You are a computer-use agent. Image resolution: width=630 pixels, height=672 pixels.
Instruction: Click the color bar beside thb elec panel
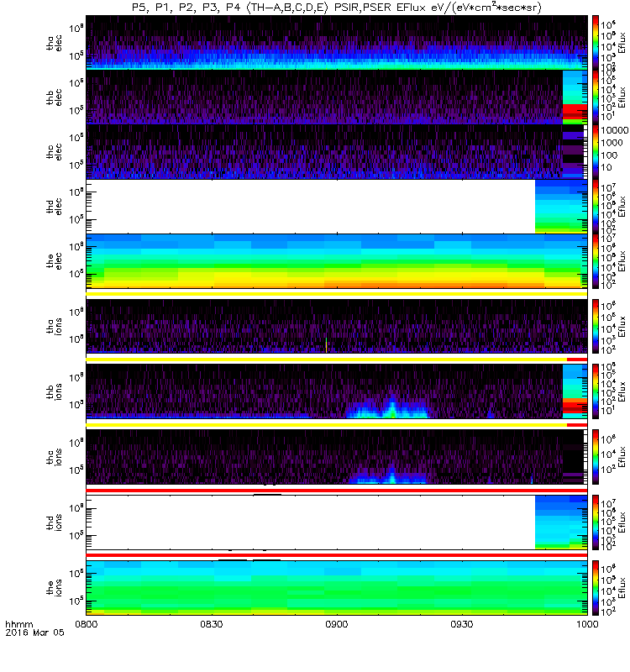click(596, 97)
